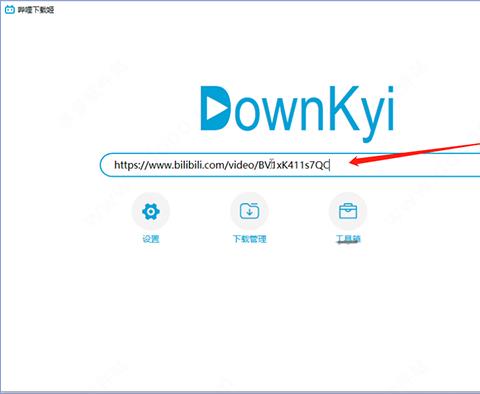Click the 设置 label
The width and height of the screenshot is (480, 394).
point(151,239)
